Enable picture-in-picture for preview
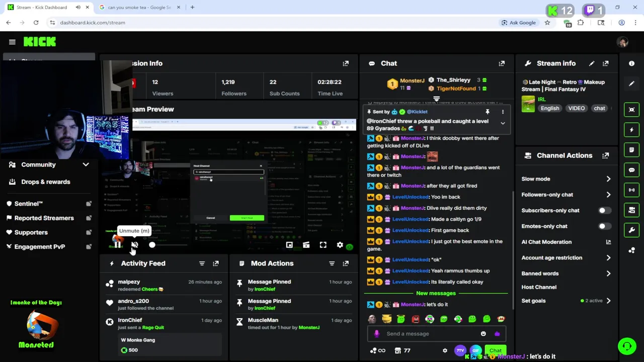Screen dimensions: 644x362 [x=289, y=245]
